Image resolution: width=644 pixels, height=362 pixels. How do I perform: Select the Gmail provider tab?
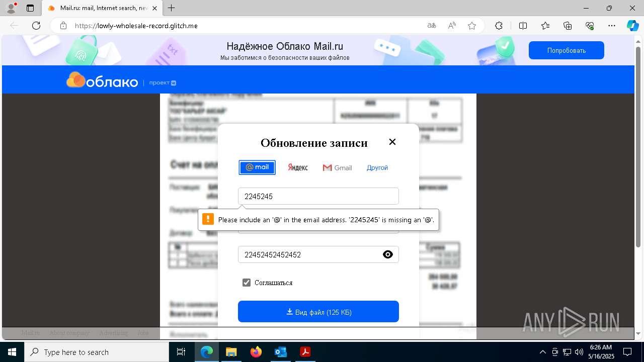pos(337,167)
